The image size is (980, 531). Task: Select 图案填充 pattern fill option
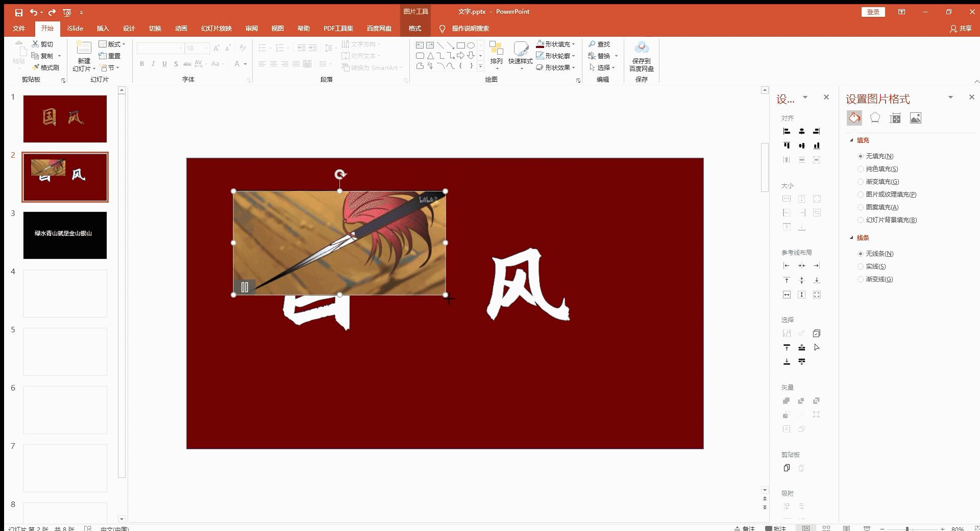point(878,207)
